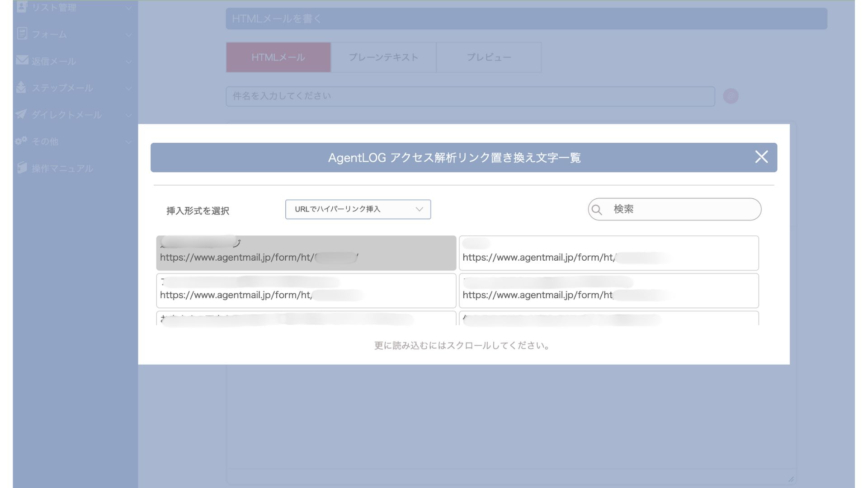Focus the 検索 search field
This screenshot has width=868, height=488.
click(x=675, y=209)
